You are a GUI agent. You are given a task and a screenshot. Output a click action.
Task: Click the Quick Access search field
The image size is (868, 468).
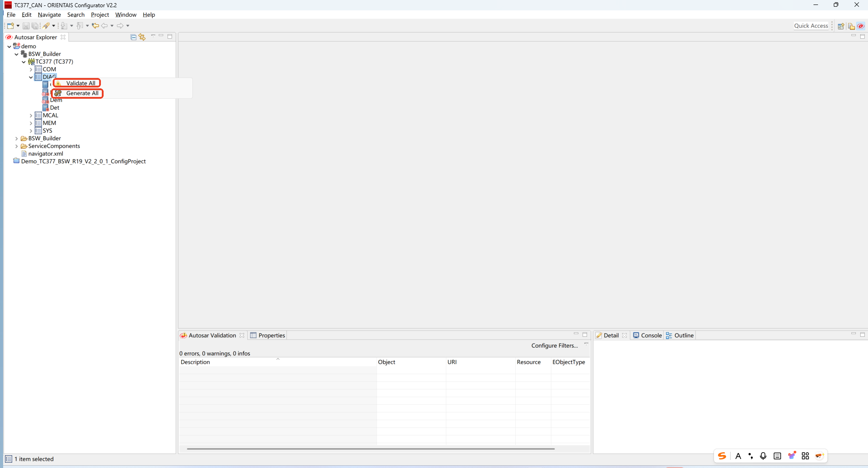(x=811, y=26)
